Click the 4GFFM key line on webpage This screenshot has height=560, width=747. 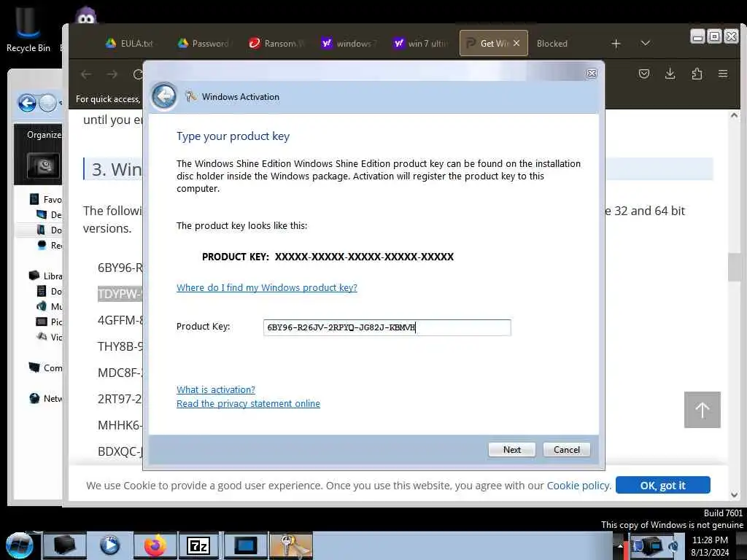[x=120, y=320]
